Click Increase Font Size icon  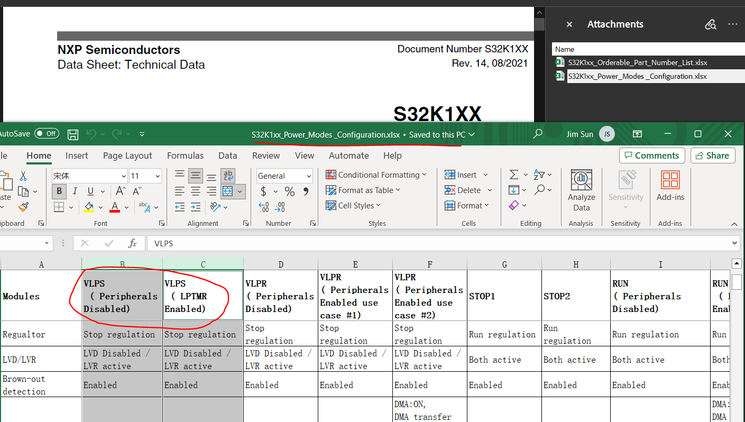click(x=120, y=191)
